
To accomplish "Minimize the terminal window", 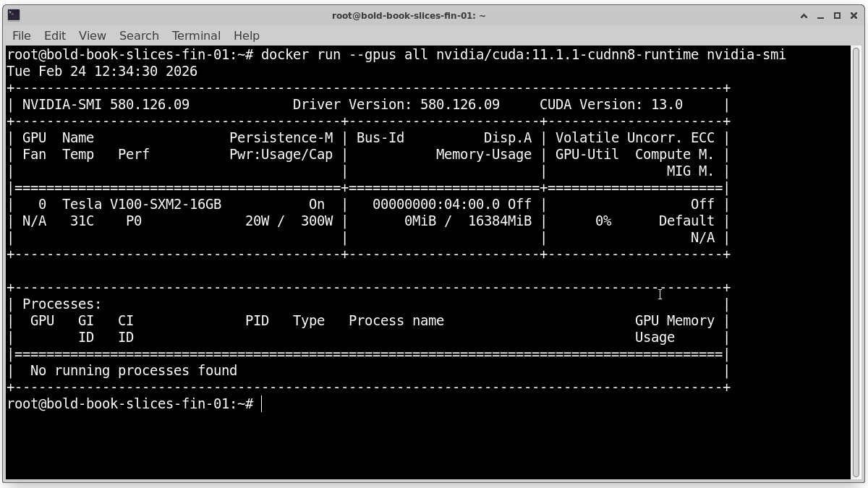I will (x=821, y=15).
